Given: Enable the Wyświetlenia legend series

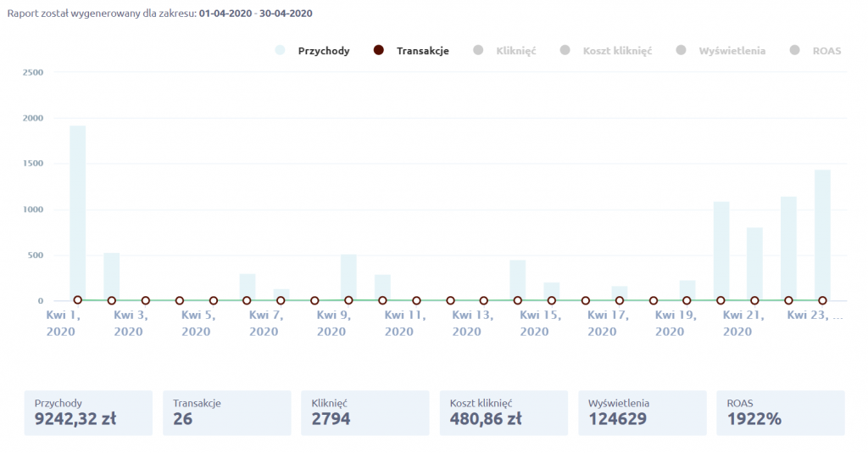Looking at the screenshot, I should click(x=732, y=51).
